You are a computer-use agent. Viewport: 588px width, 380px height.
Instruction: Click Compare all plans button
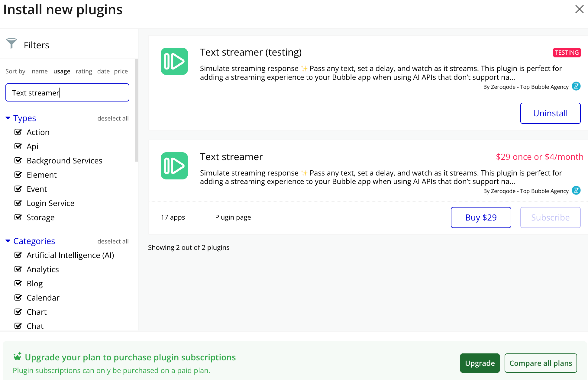tap(541, 363)
